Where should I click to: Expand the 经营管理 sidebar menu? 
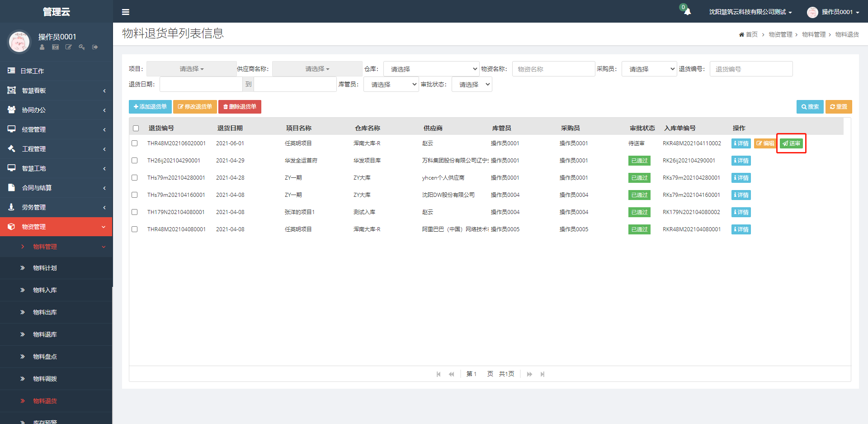[x=56, y=129]
